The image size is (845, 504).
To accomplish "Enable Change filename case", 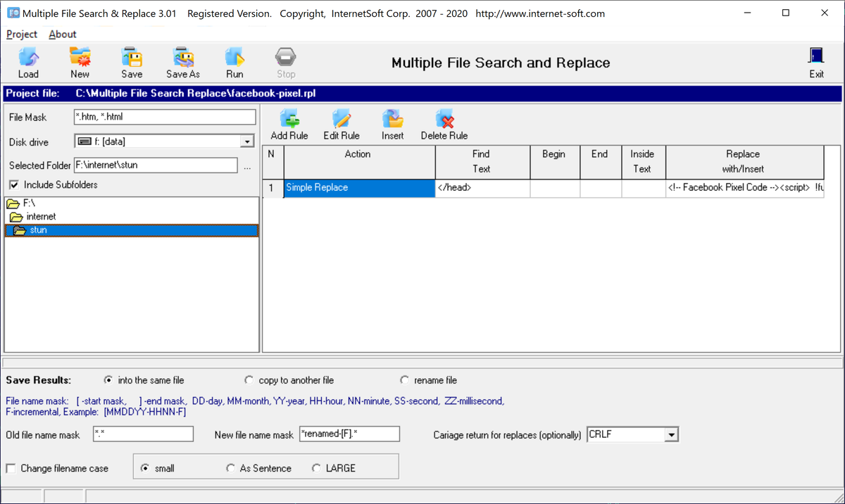I will (11, 468).
